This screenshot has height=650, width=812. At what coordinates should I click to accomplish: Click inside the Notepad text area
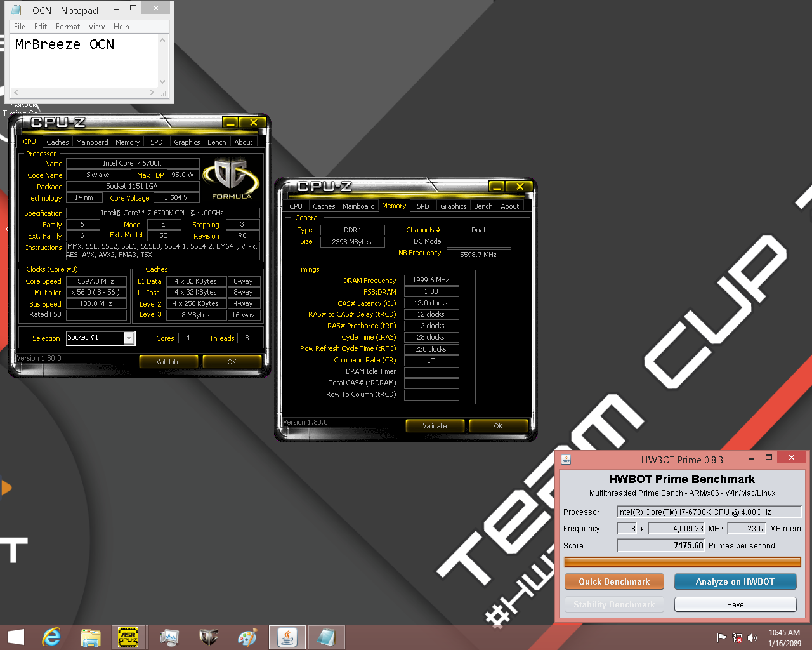[84, 61]
